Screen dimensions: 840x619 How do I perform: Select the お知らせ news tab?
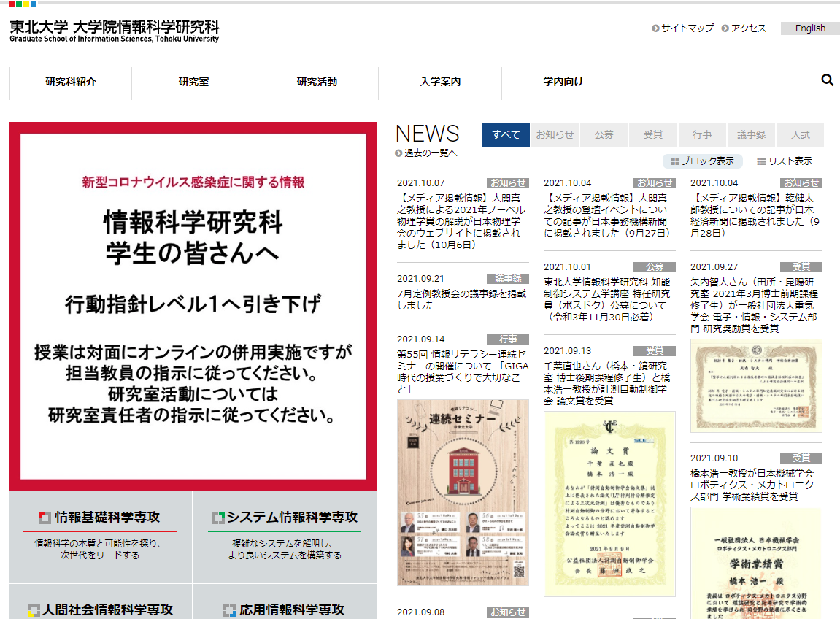pos(555,134)
